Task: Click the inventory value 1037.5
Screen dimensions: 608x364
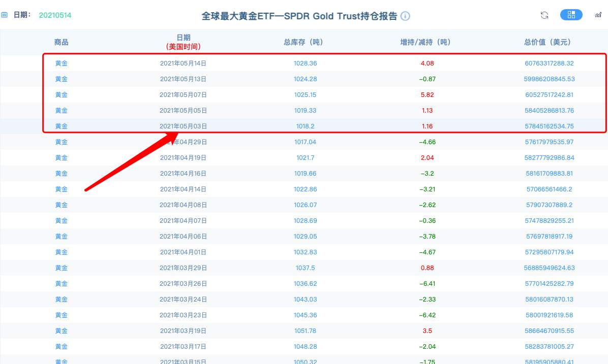Action: pos(305,268)
